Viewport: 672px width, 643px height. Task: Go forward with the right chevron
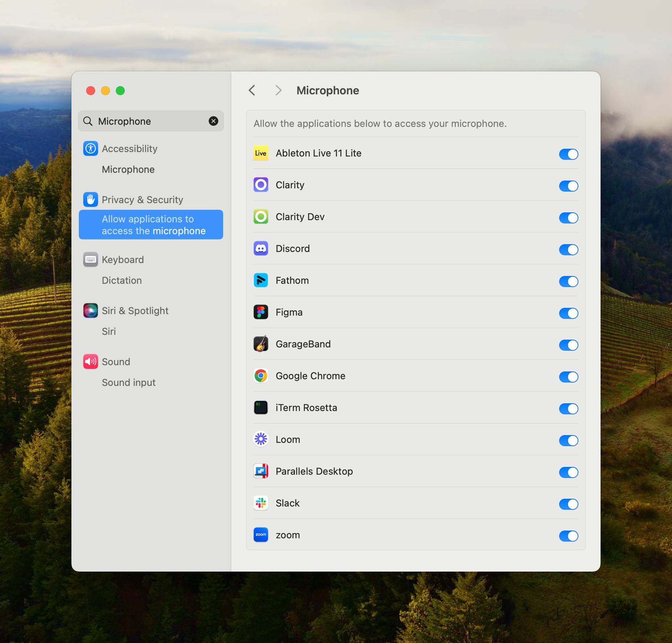(279, 90)
